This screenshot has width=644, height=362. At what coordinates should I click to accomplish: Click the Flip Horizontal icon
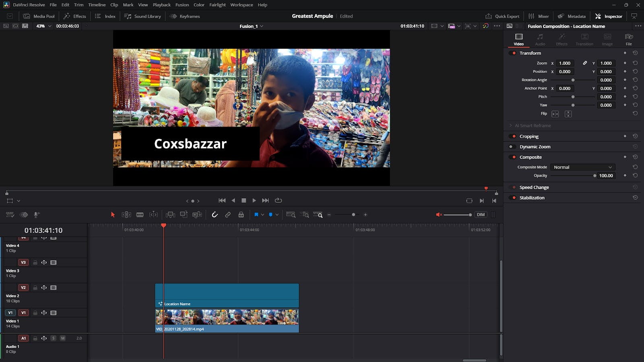[x=555, y=114]
